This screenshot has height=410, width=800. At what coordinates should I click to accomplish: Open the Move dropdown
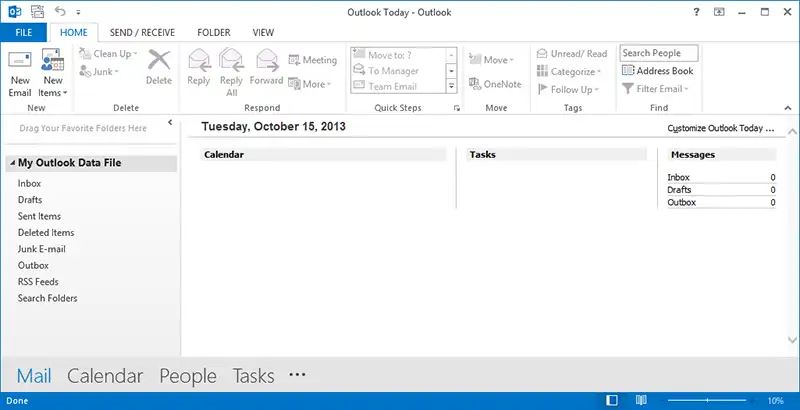(x=491, y=60)
